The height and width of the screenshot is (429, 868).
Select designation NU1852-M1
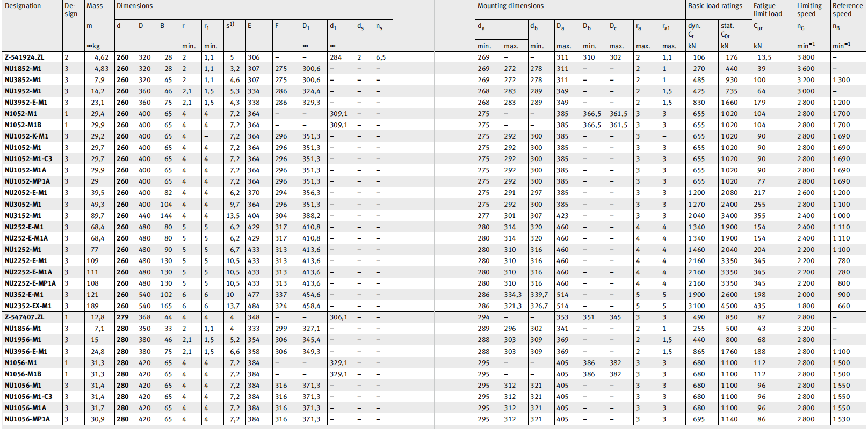pos(23,69)
